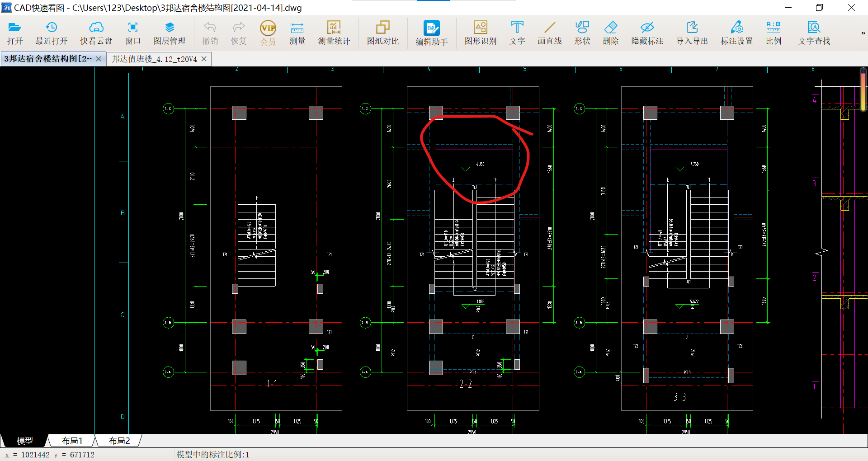Image resolution: width=868 pixels, height=461 pixels.
Task: Set the 比例 scale
Action: point(774,33)
